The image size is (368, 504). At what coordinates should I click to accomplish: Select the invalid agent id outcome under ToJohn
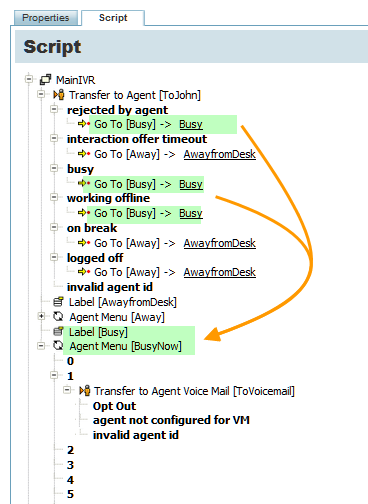point(110,287)
